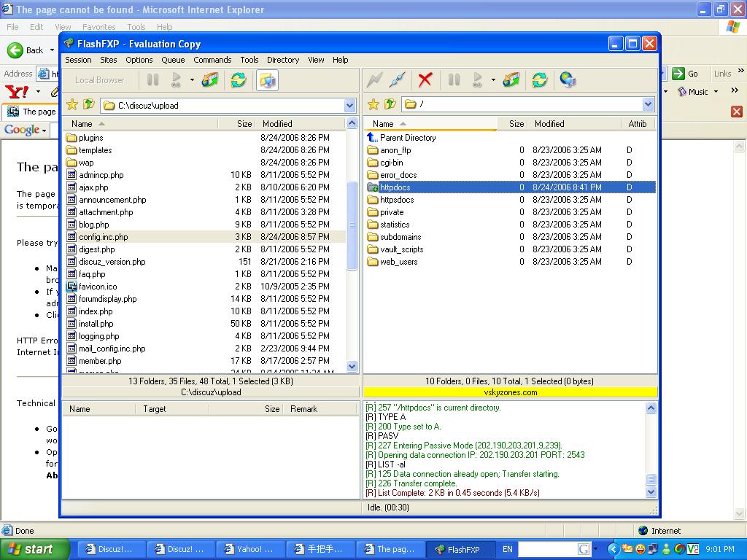Sort remote list by Name column
747x560 pixels.
[x=430, y=124]
